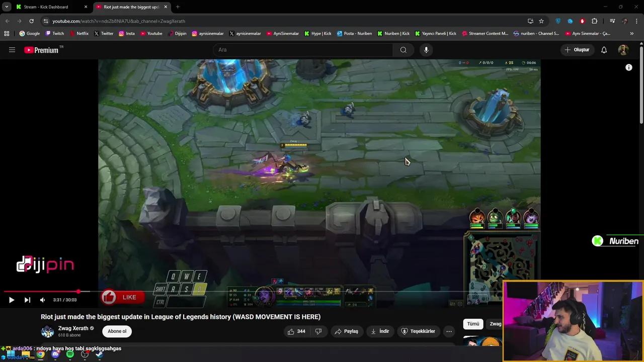The height and width of the screenshot is (362, 644).
Task: Open the Netflix bookmark
Action: click(x=79, y=34)
